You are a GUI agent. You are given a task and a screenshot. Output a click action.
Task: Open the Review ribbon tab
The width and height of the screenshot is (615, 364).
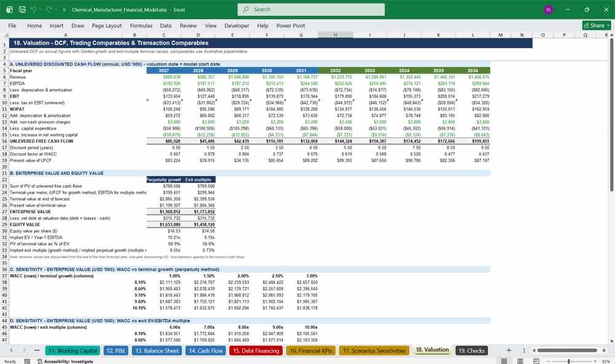(188, 25)
